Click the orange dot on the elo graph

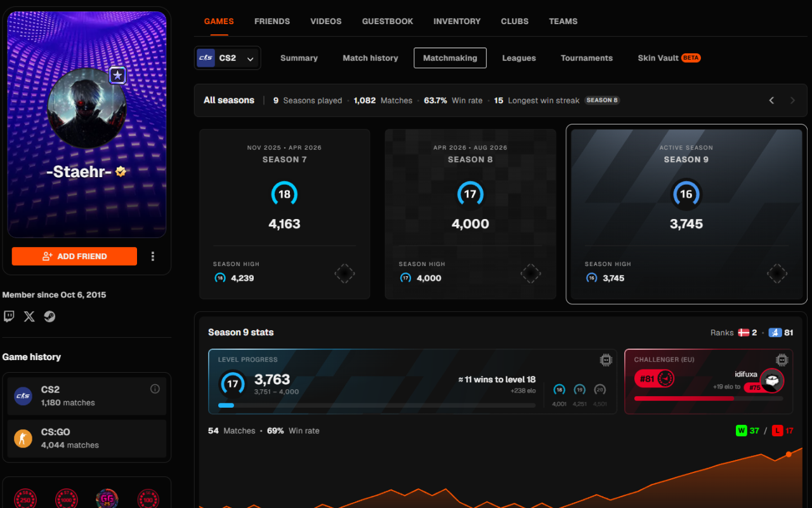[x=789, y=454]
